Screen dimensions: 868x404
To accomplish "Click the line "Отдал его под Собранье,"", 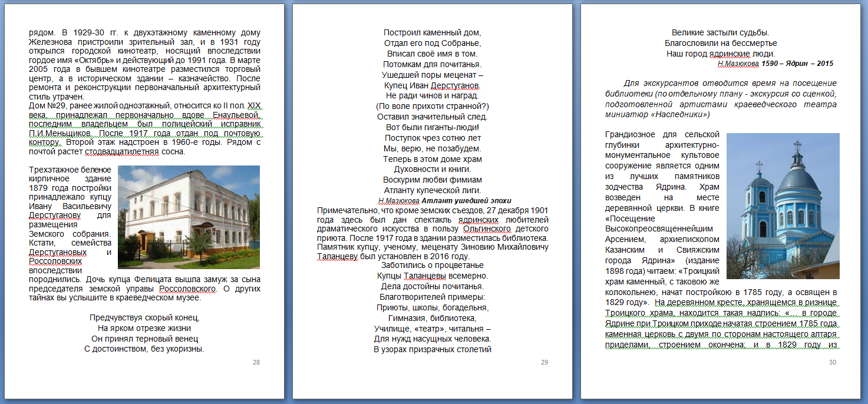I will (433, 44).
